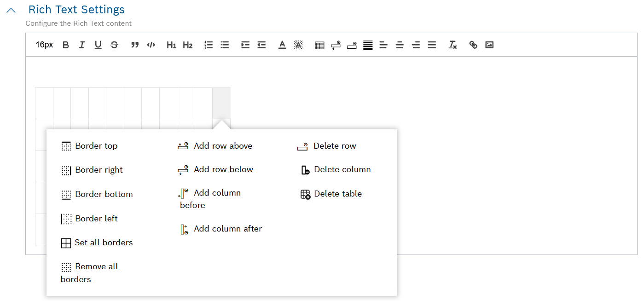Open the background highlight color picker
Viewport: 644px width, 301px height.
[x=298, y=45]
